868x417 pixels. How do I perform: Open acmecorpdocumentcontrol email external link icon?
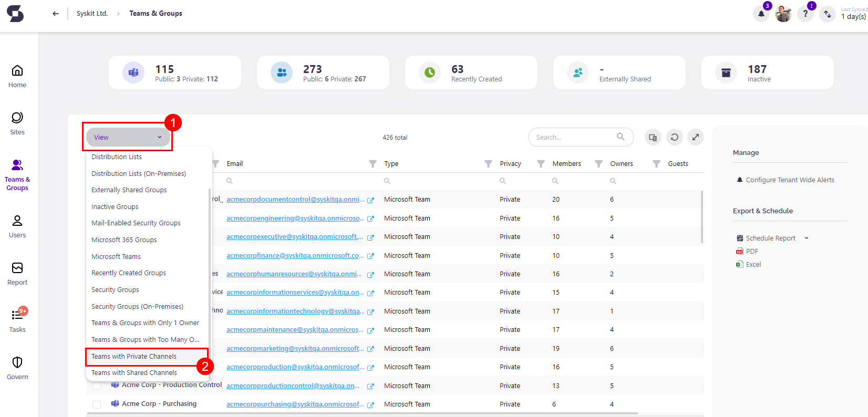370,200
